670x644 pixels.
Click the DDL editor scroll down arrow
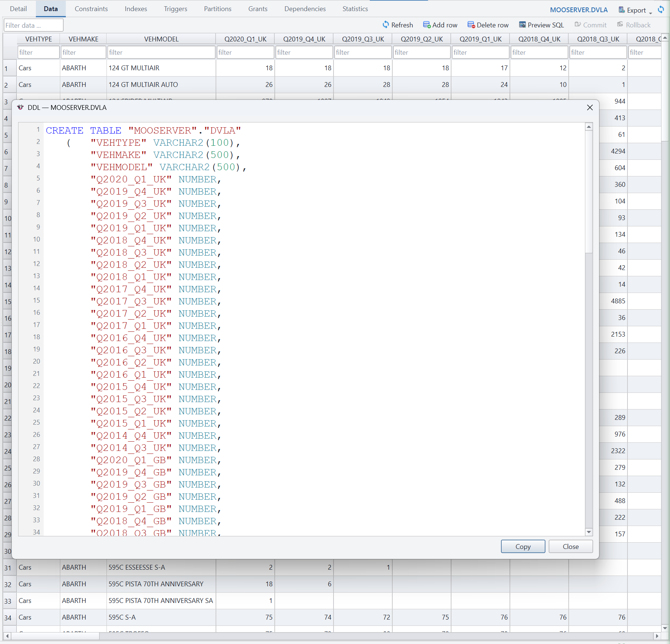589,532
